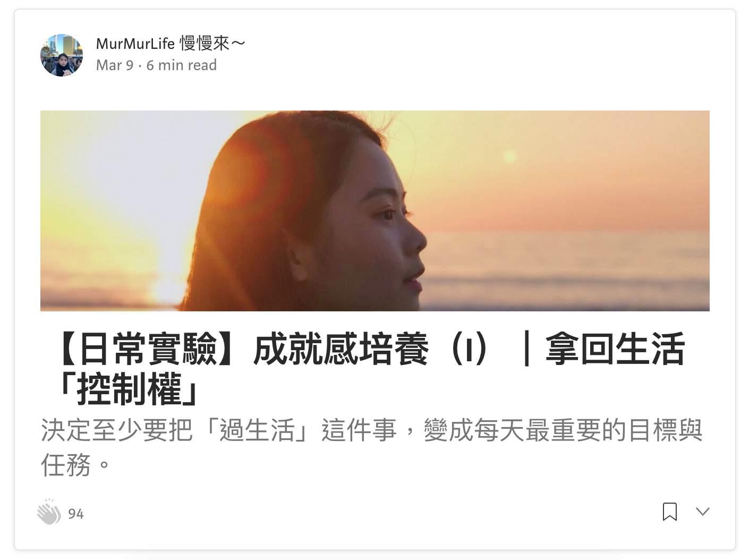749x560 pixels.
Task: Bookmark this story with the bookmark icon
Action: (x=669, y=512)
